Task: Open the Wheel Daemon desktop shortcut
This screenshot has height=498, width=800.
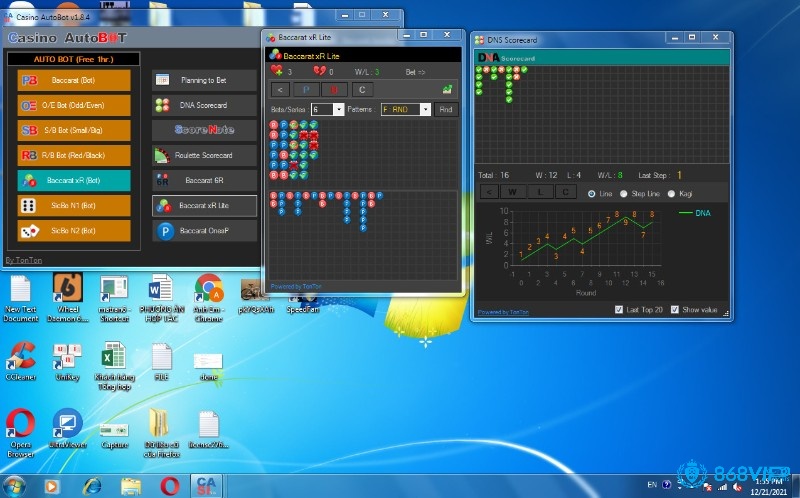Action: click(67, 298)
